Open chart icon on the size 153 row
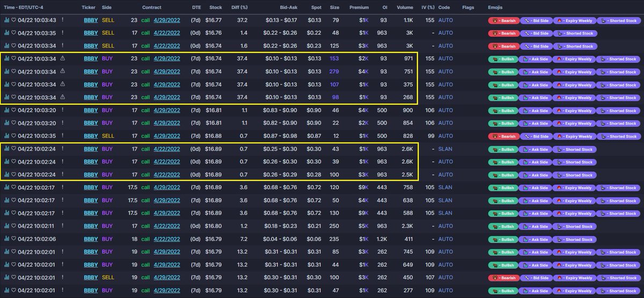 tap(6, 59)
